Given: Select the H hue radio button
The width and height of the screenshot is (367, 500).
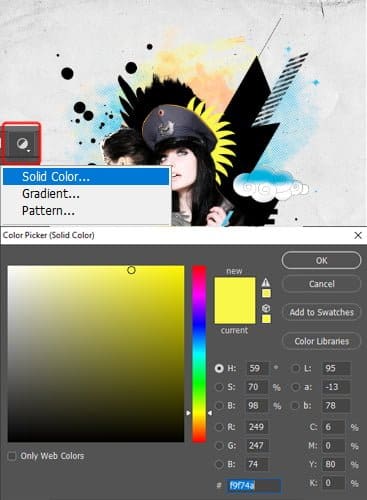Looking at the screenshot, I should click(x=219, y=368).
